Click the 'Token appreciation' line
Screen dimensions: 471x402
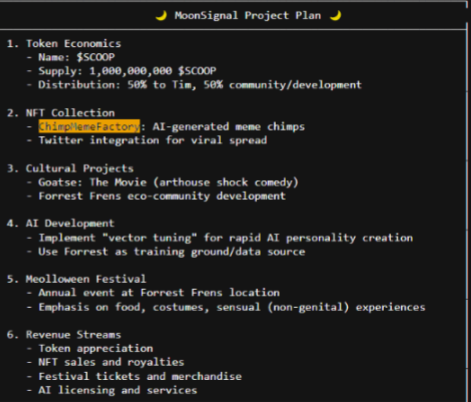pyautogui.click(x=90, y=349)
